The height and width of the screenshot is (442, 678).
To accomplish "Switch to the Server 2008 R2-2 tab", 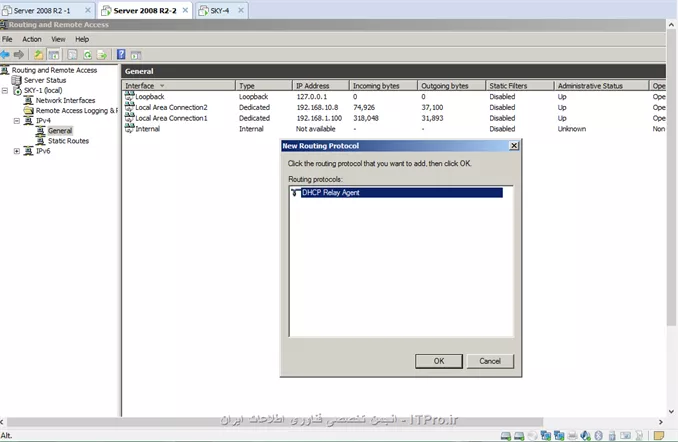I will 145,10.
